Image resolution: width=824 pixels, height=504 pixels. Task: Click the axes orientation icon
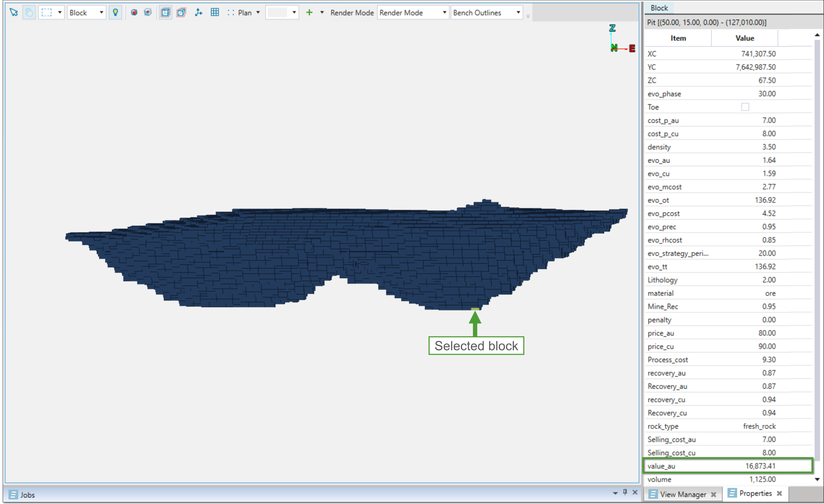(199, 12)
